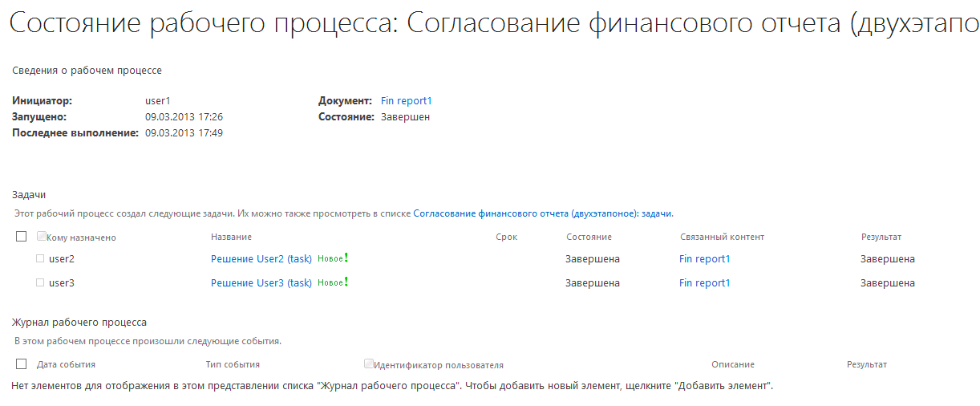Sort tasks by the 'Название' column header

[231, 237]
